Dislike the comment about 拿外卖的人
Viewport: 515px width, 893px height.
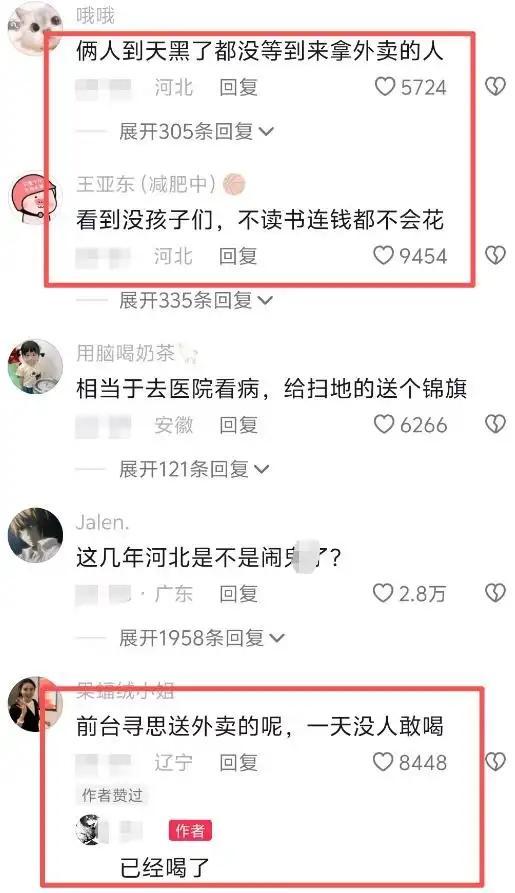pyautogui.click(x=495, y=87)
